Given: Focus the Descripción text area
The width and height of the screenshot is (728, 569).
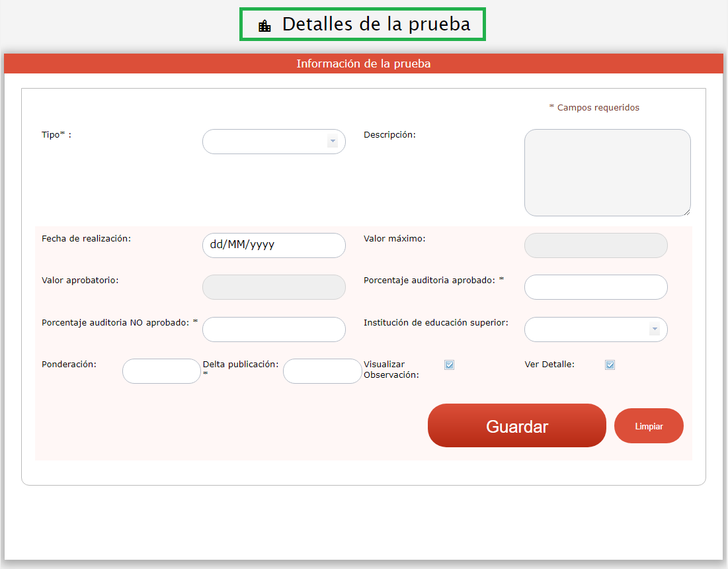Looking at the screenshot, I should [x=607, y=172].
